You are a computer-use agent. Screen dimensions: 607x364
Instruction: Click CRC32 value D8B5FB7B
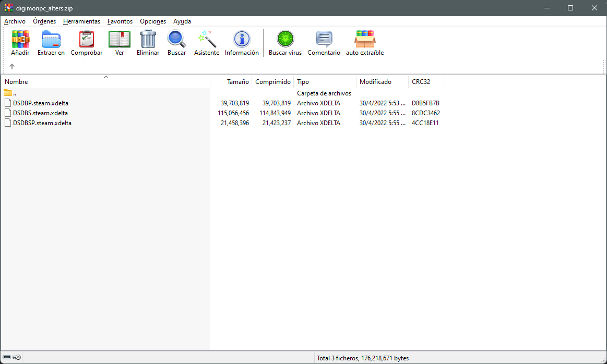[x=425, y=103]
